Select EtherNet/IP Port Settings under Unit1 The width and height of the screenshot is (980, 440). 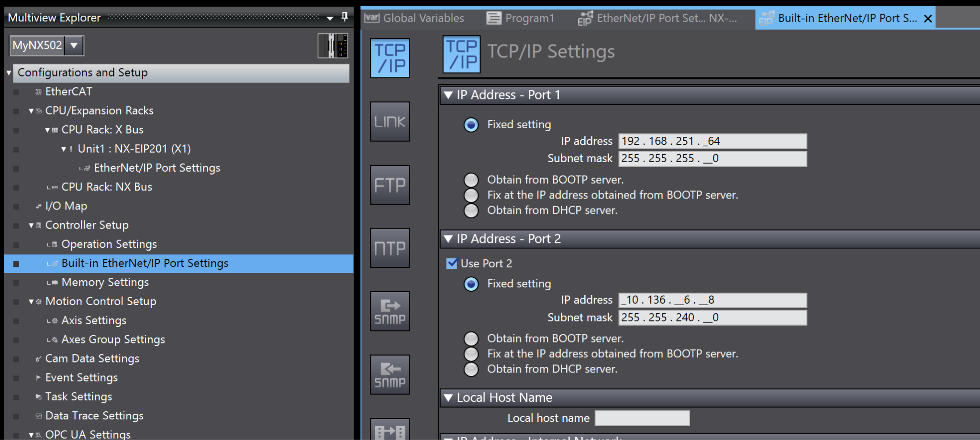point(157,168)
